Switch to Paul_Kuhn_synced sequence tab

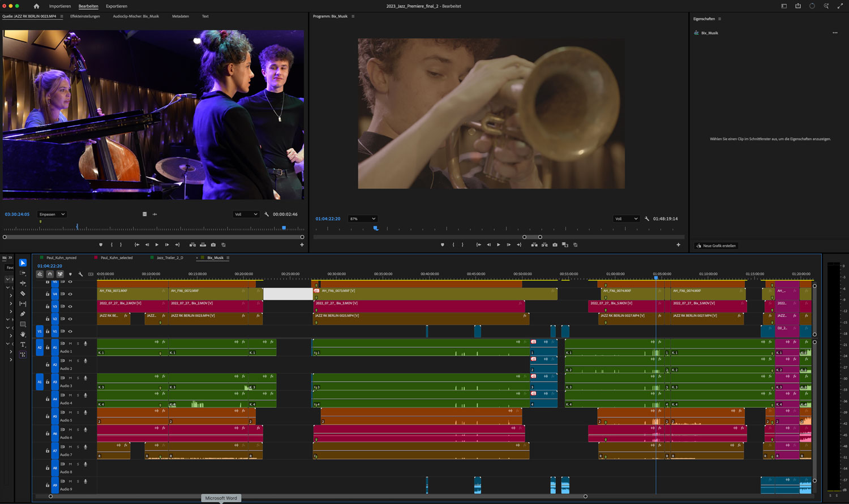pyautogui.click(x=61, y=258)
